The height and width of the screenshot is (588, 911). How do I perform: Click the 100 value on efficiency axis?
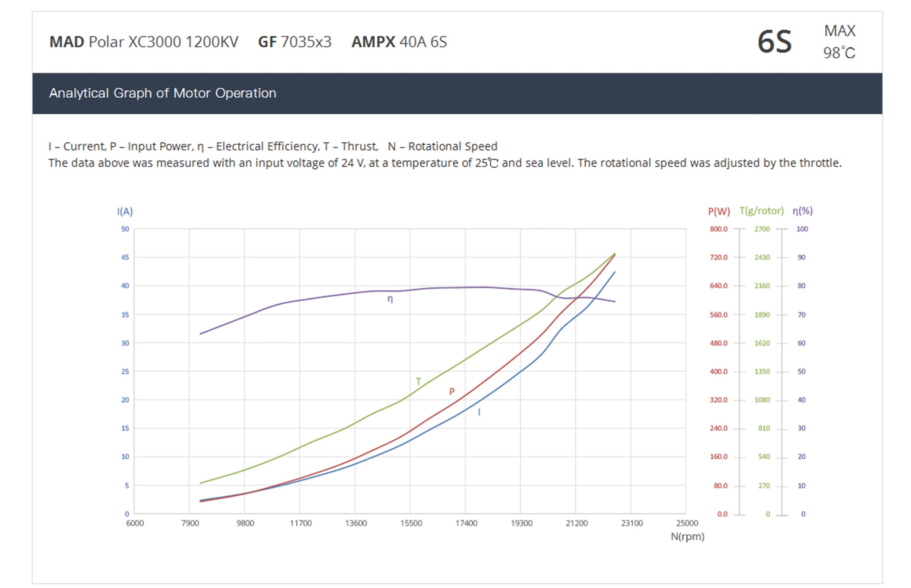coord(802,229)
